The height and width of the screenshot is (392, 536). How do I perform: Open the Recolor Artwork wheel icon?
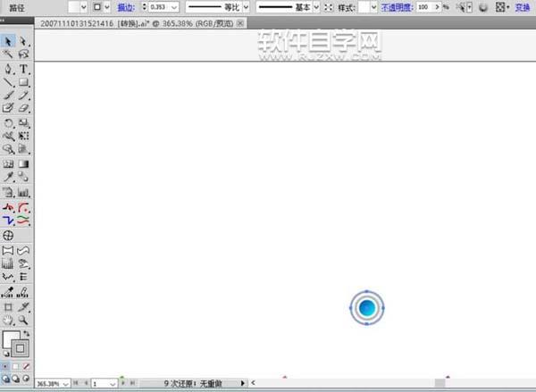coord(483,7)
